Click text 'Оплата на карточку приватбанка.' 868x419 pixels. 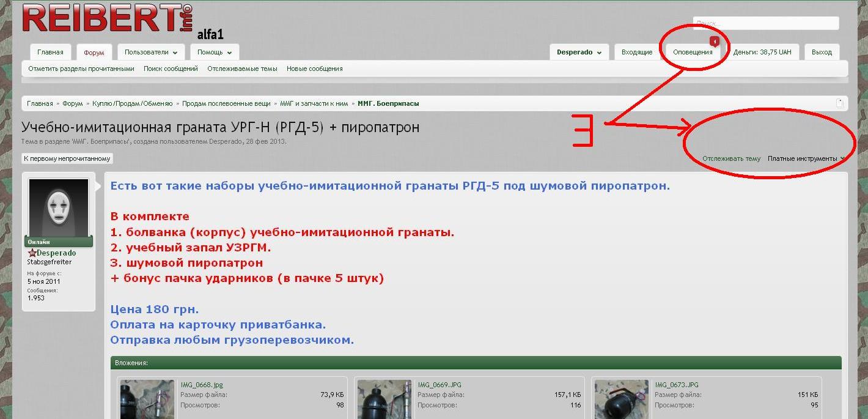tap(218, 324)
